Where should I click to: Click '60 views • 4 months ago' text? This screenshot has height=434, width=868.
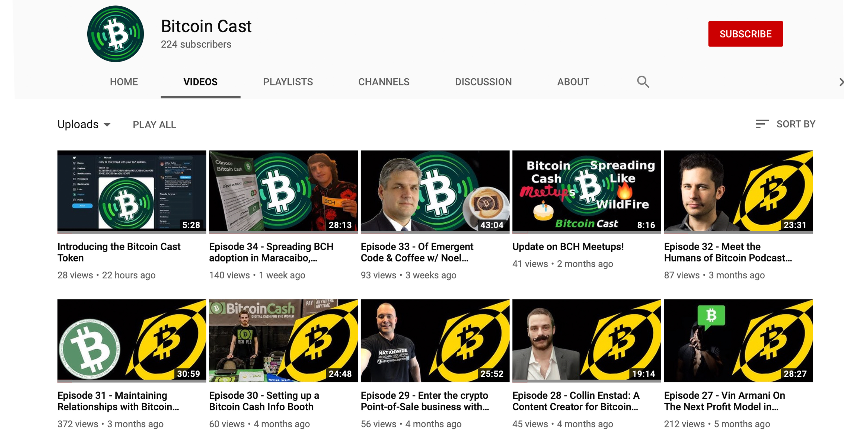(260, 424)
